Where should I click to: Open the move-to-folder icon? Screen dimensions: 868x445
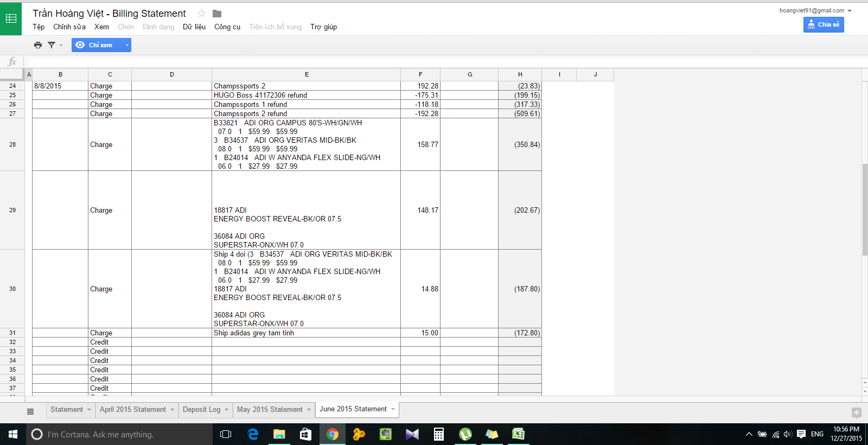[x=217, y=14]
